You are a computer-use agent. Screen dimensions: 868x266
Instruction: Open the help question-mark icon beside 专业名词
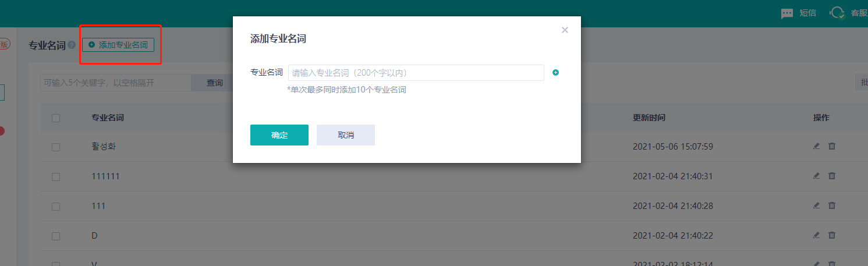(72, 45)
